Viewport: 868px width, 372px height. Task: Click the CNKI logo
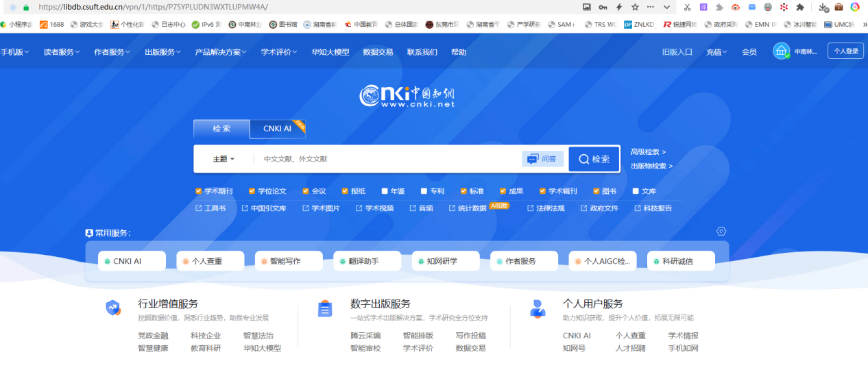coord(407,96)
